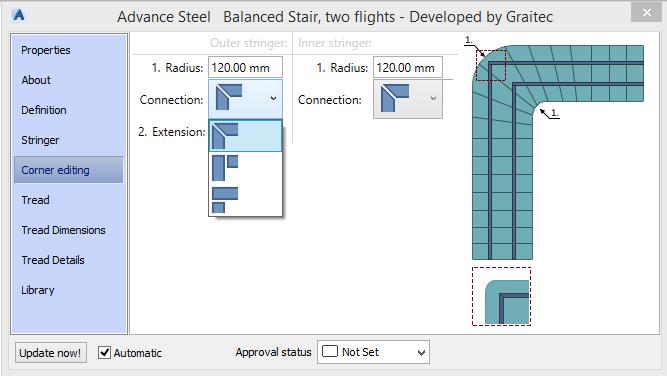
Task: Open Outer stringer Connection dropdown
Action: tap(245, 99)
